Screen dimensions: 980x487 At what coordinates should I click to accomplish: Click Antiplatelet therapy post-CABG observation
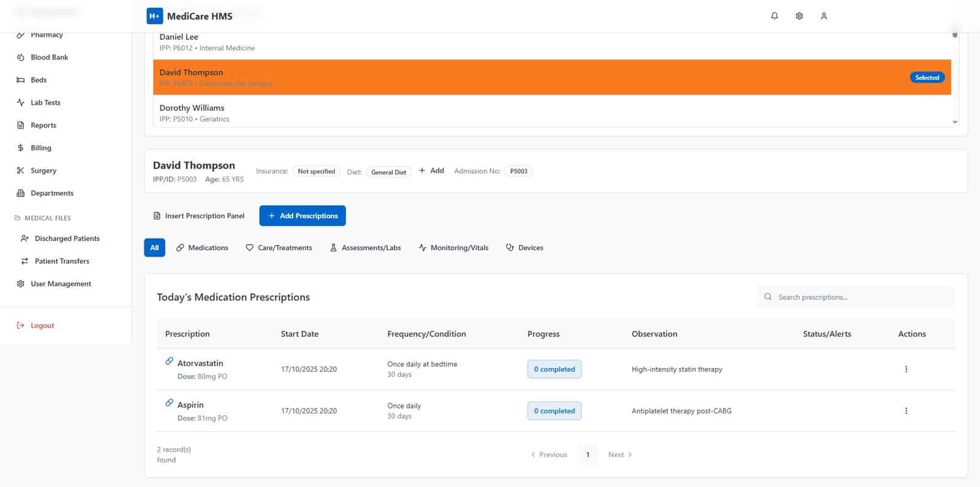click(682, 411)
